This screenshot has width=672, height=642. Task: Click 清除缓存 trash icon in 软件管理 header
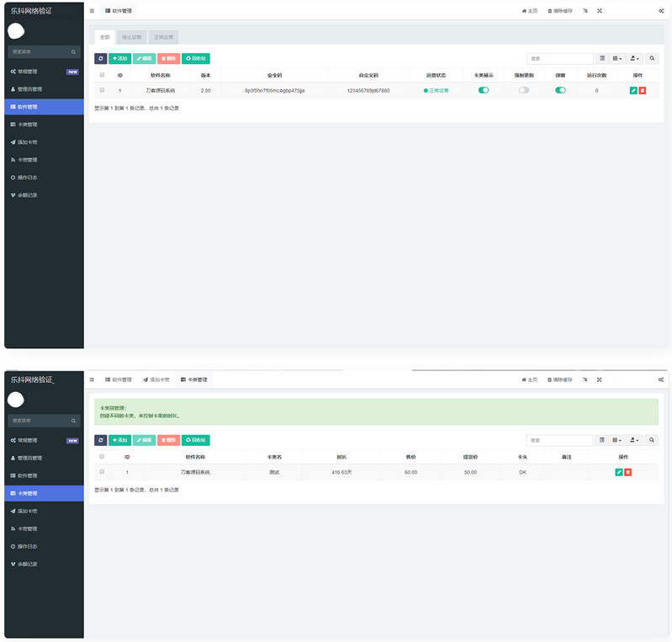(549, 11)
